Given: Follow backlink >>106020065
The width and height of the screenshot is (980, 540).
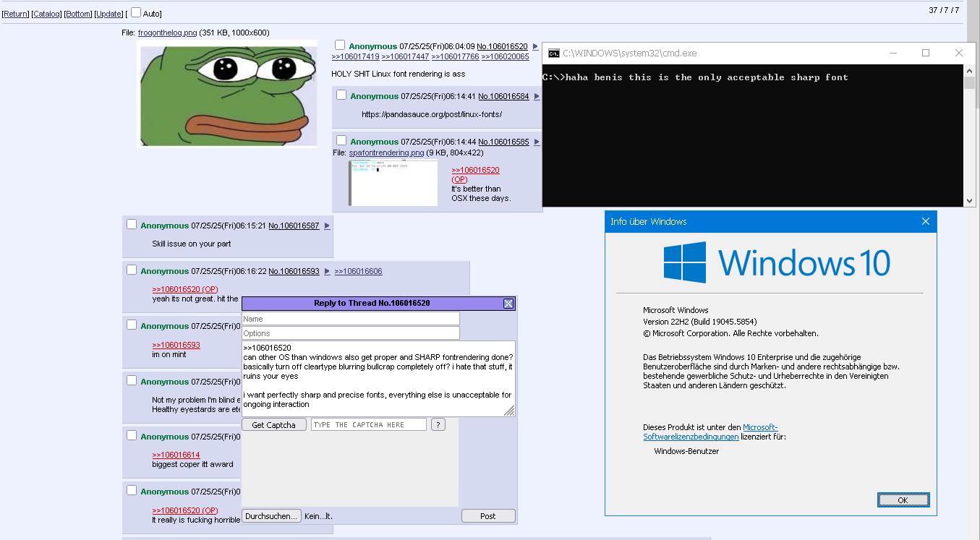Looking at the screenshot, I should [505, 56].
